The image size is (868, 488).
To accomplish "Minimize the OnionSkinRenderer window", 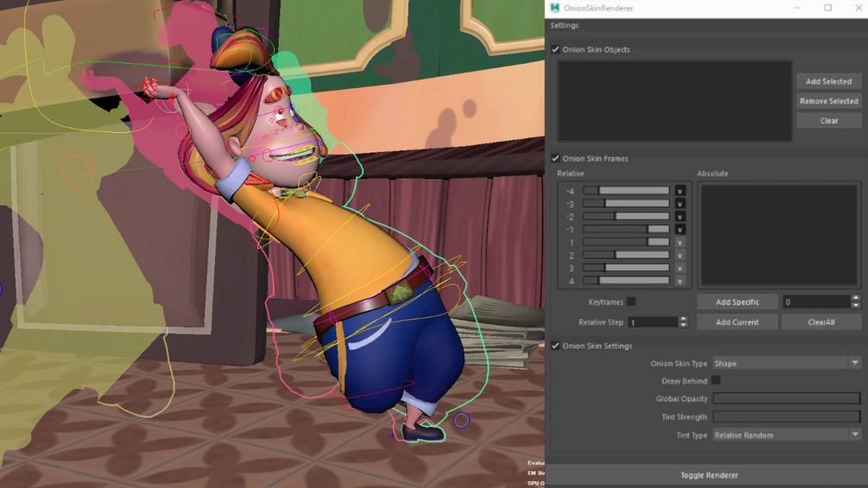I will 797,8.
